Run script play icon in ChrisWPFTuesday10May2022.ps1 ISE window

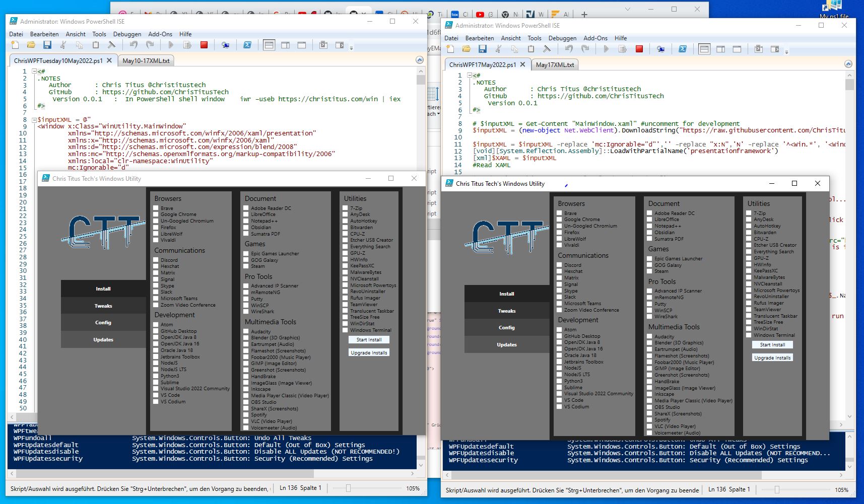pyautogui.click(x=171, y=45)
